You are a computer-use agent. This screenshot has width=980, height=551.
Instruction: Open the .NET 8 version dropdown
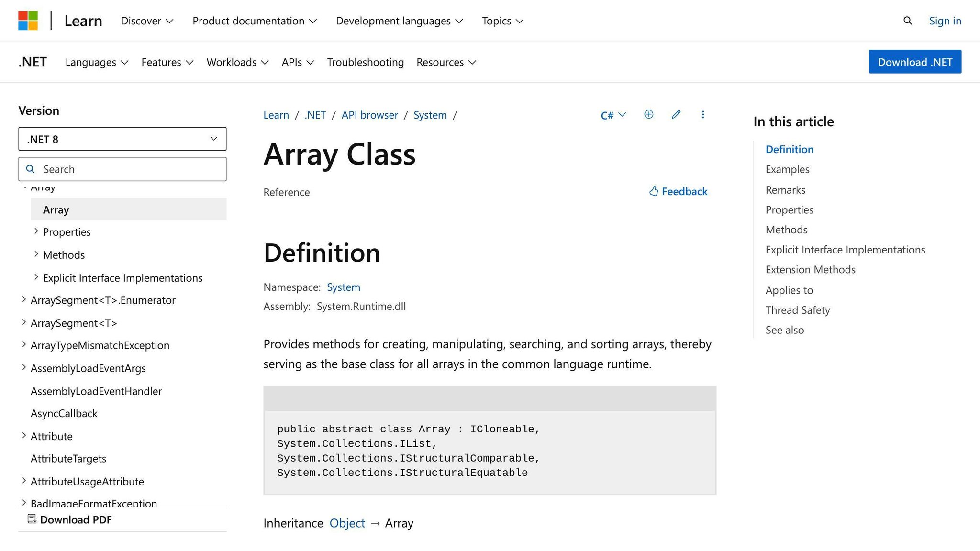point(122,139)
